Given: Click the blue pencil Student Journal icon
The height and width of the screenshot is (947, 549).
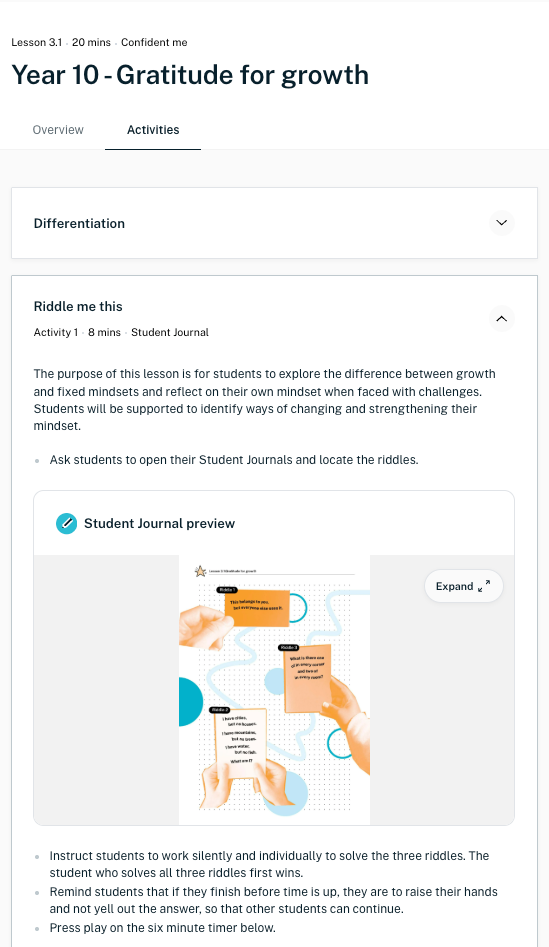Looking at the screenshot, I should [x=66, y=524].
